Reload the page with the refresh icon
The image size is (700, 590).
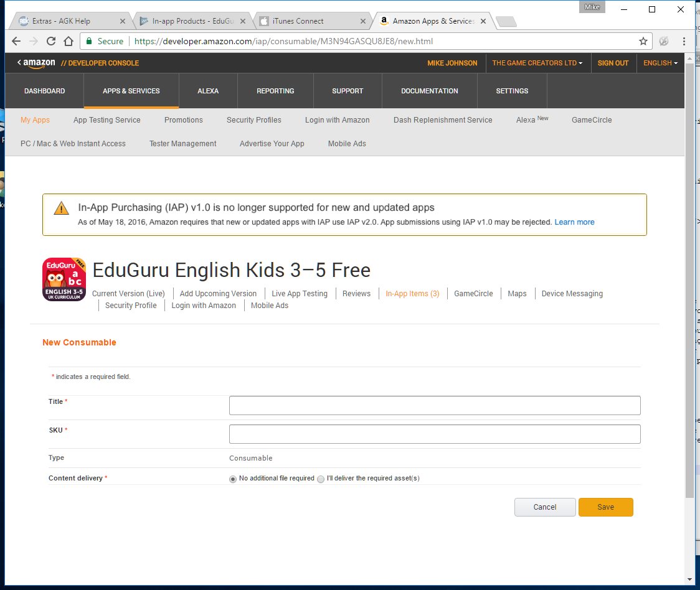(51, 41)
